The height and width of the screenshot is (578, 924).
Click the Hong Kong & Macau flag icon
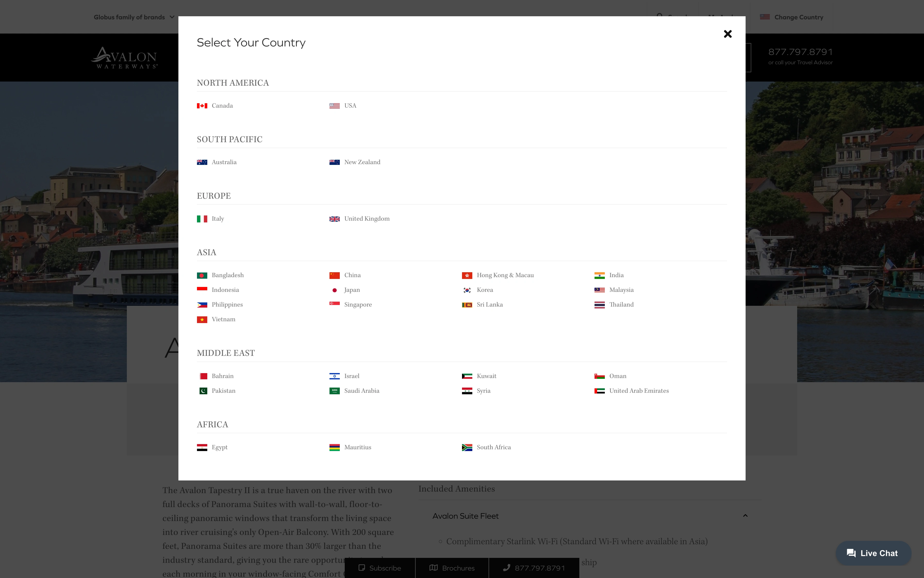467,276
